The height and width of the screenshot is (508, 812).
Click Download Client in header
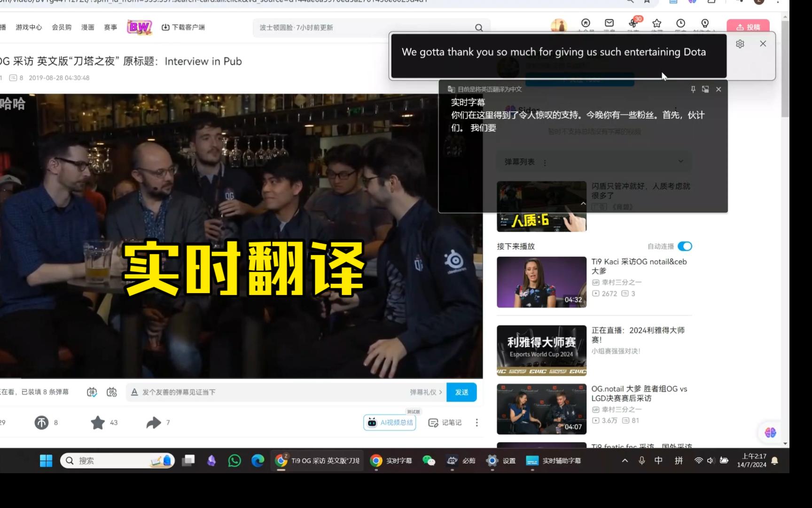183,27
